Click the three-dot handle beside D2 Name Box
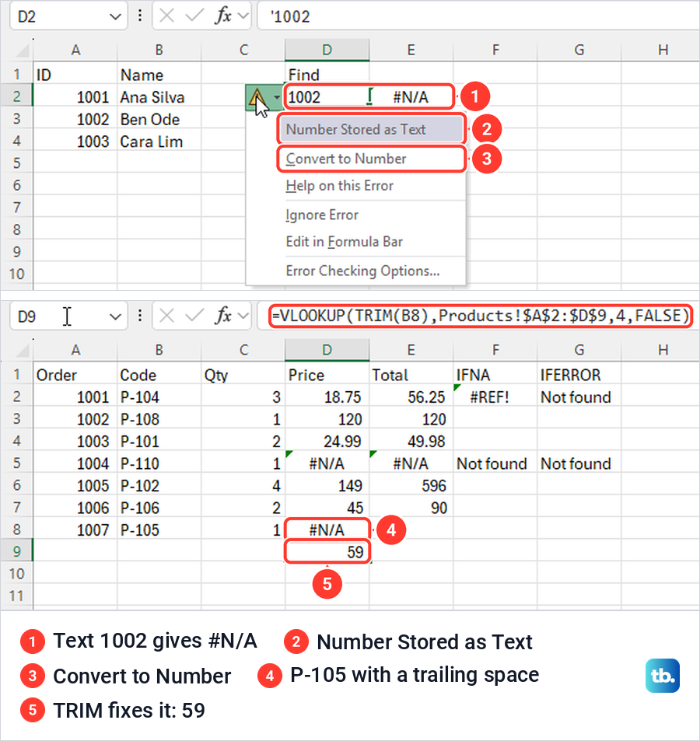 (140, 16)
